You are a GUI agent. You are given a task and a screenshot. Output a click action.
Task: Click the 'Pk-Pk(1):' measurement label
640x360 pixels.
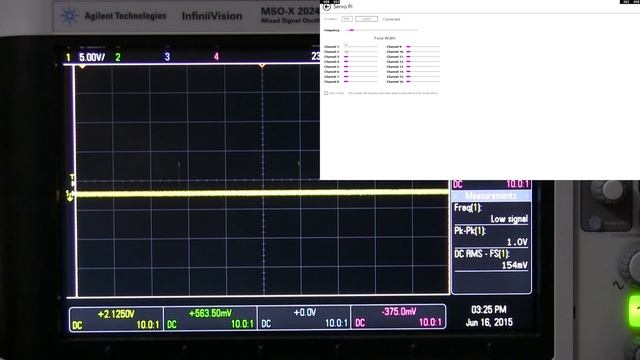point(470,231)
